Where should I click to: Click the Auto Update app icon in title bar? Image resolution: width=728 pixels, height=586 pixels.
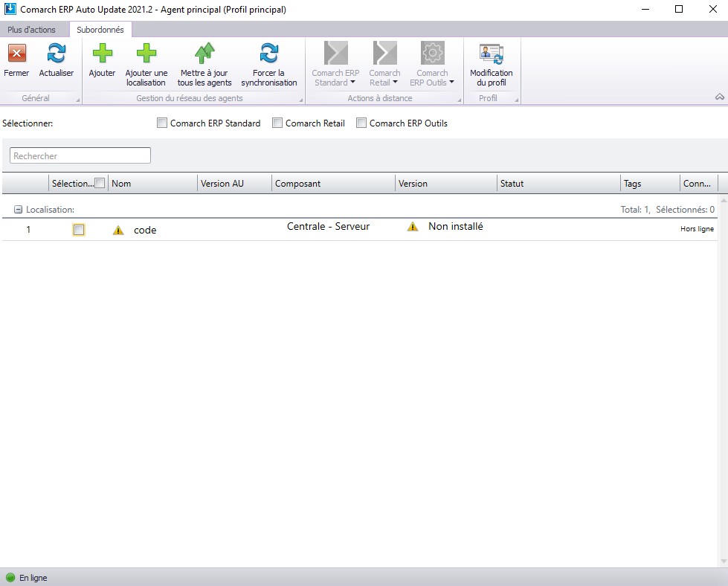tap(10, 9)
